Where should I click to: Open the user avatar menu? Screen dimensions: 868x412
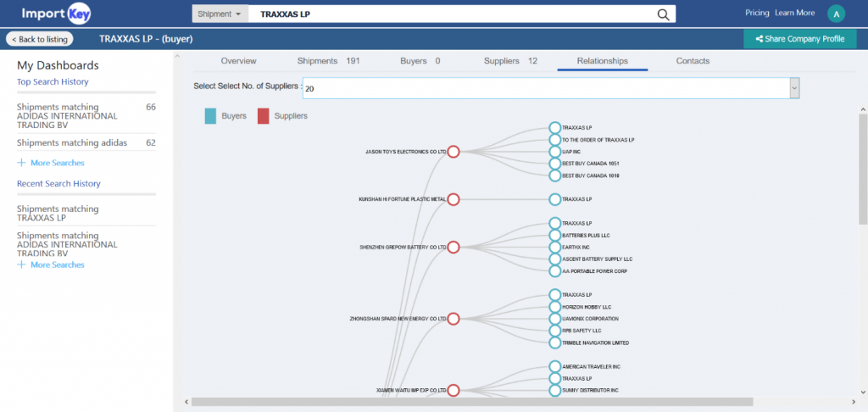(x=836, y=14)
